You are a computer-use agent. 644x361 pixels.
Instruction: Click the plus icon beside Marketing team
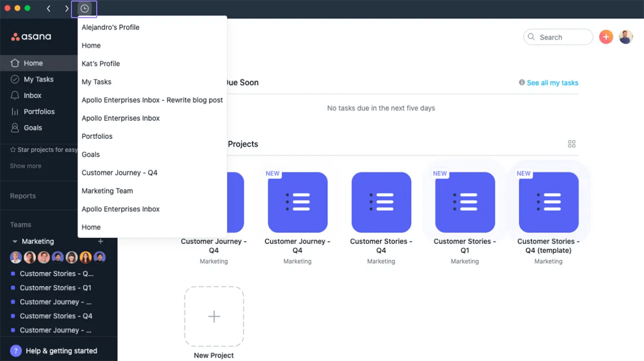(101, 241)
